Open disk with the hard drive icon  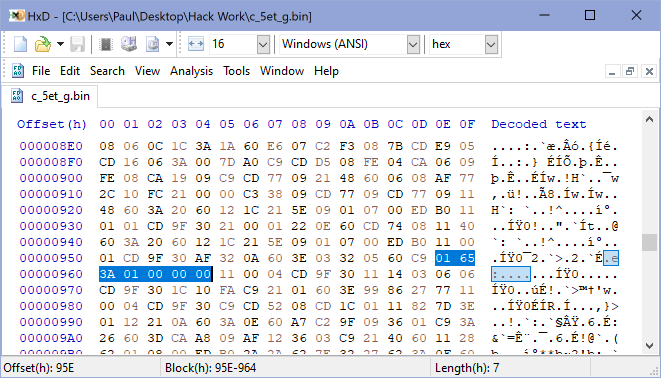pos(129,44)
